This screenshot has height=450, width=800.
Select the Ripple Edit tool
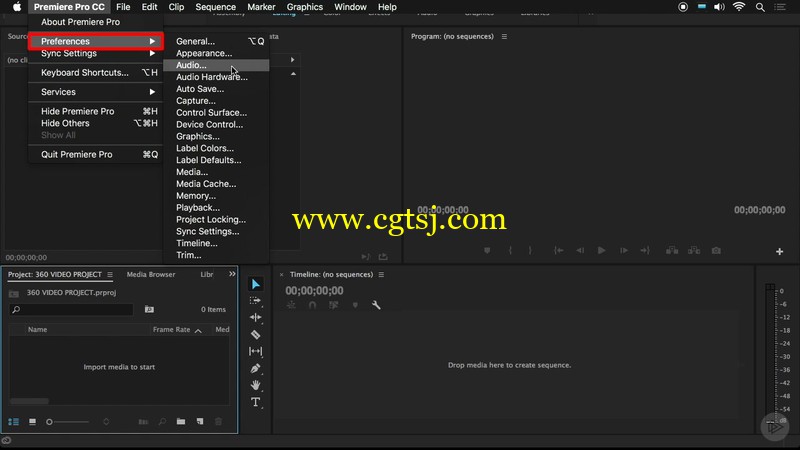256,317
